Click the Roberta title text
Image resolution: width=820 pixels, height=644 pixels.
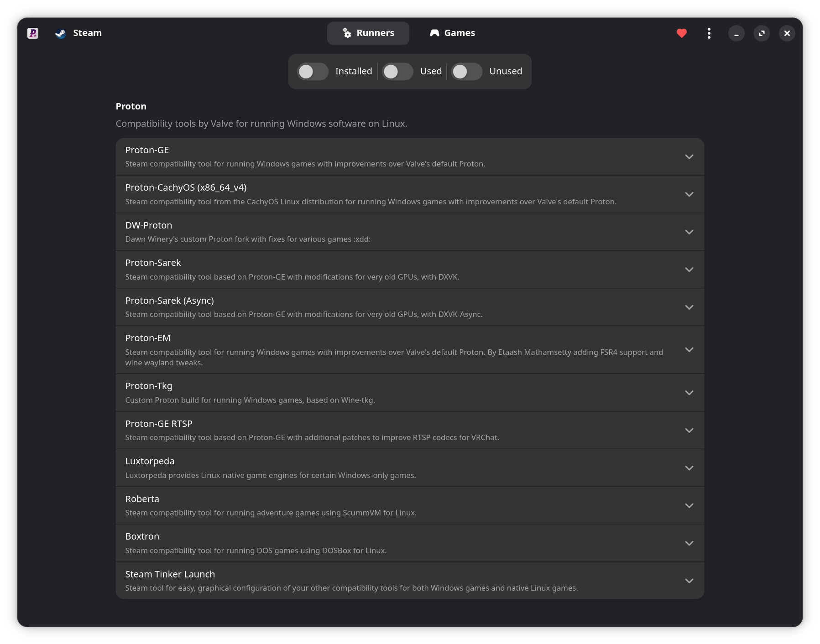click(x=142, y=499)
